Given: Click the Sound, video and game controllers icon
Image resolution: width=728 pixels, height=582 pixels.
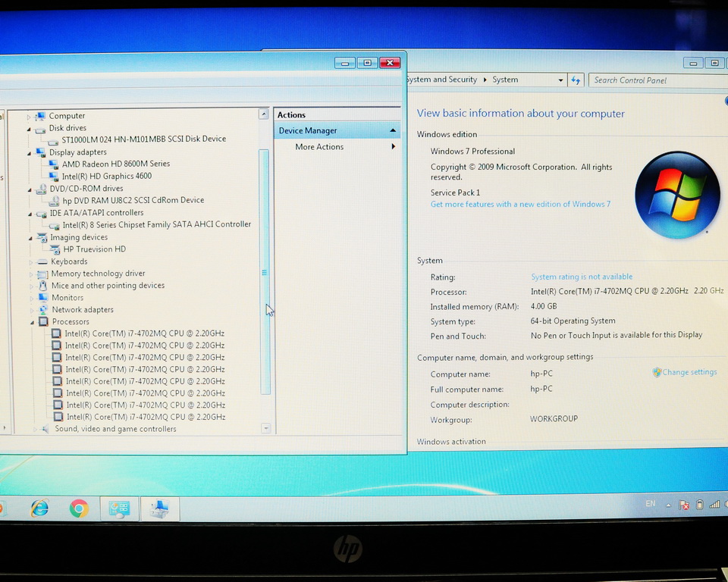Looking at the screenshot, I should click(x=45, y=429).
